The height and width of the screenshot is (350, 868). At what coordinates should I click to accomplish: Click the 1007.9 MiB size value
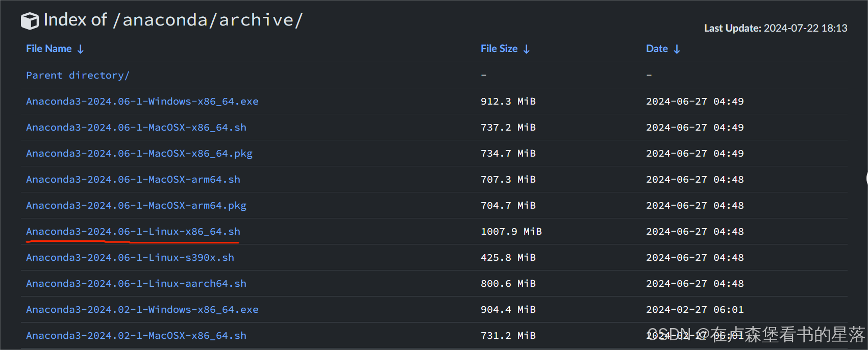pos(511,231)
